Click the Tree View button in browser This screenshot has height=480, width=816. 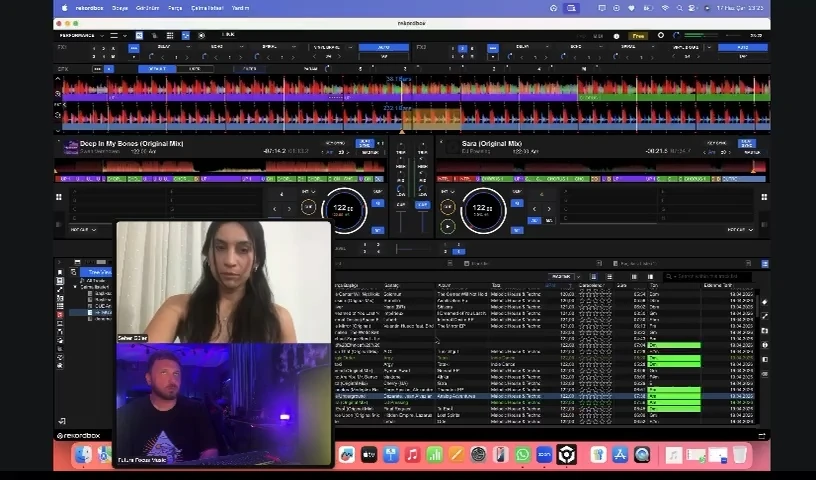[x=96, y=272]
